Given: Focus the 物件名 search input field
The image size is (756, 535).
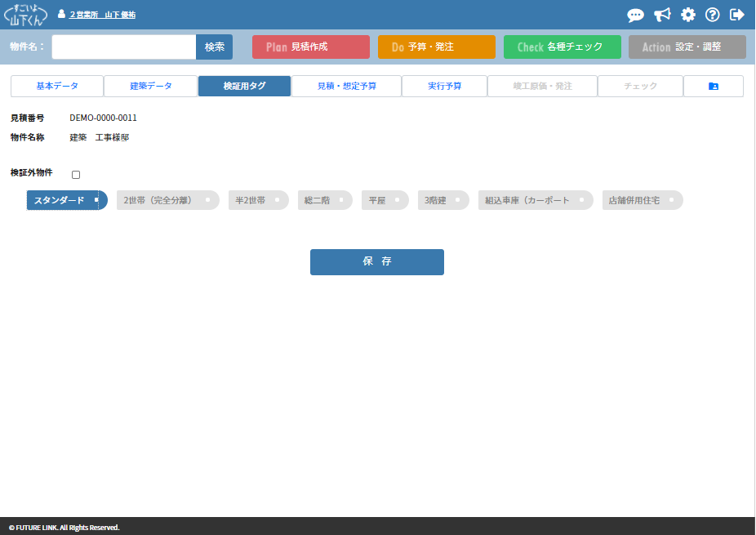Looking at the screenshot, I should point(124,47).
